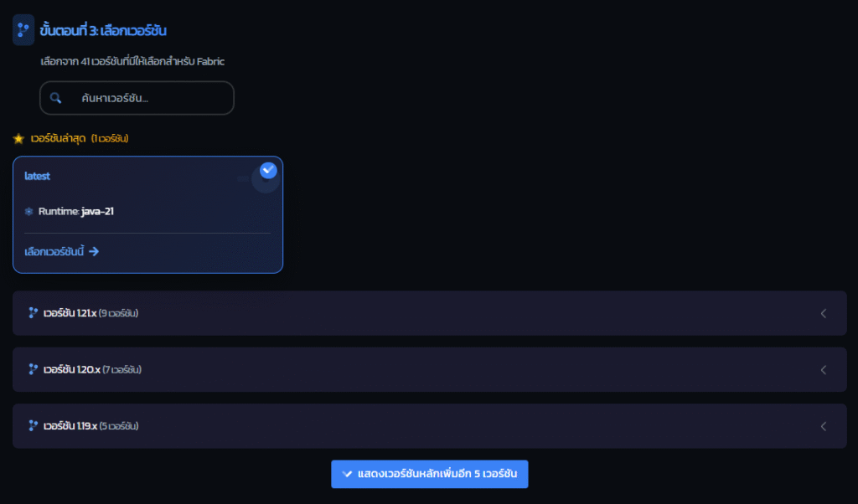Viewport: 858px width, 504px height.
Task: Show 5 more major versions
Action: 429,474
